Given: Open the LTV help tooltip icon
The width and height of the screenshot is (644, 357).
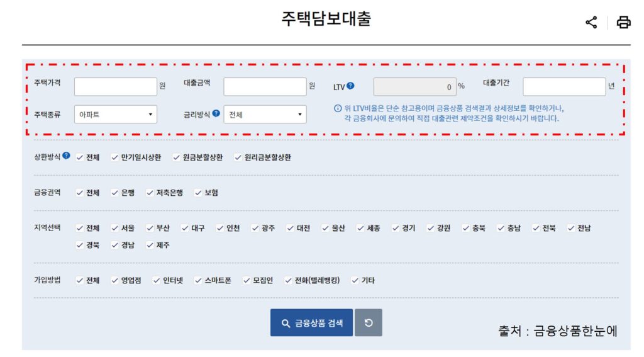Looking at the screenshot, I should pos(350,86).
